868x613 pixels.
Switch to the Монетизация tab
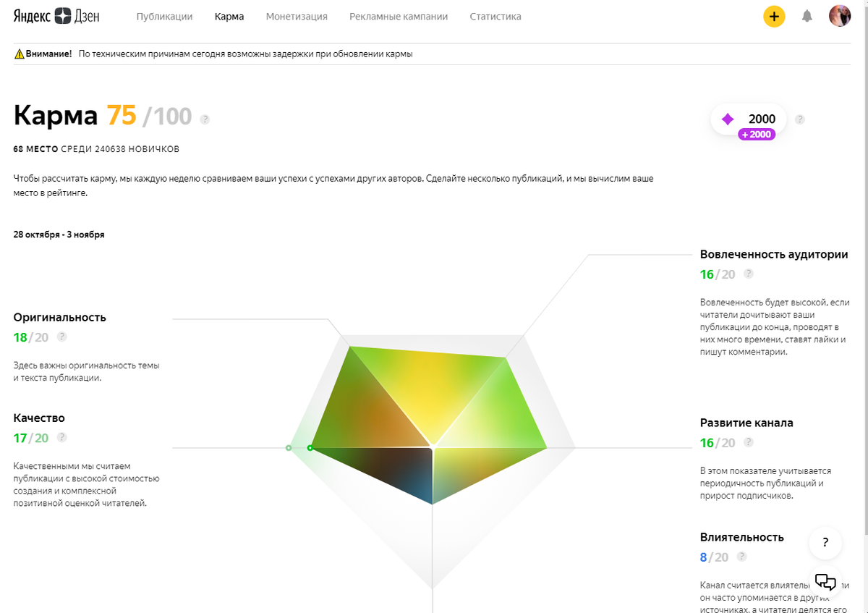[297, 17]
